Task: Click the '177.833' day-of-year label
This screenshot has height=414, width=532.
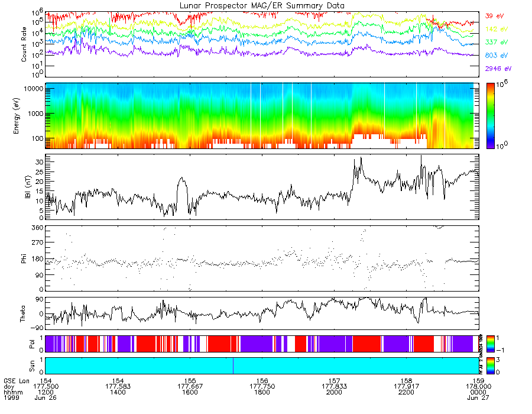Action: click(x=334, y=387)
